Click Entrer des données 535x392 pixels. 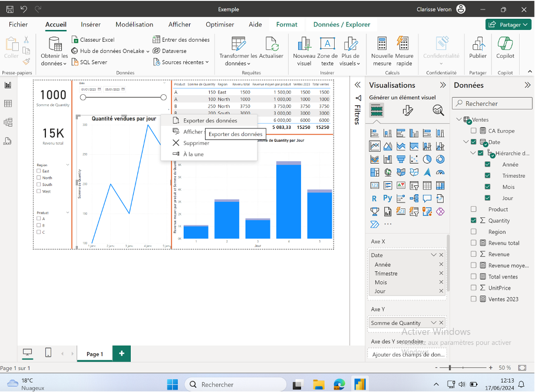(181, 39)
